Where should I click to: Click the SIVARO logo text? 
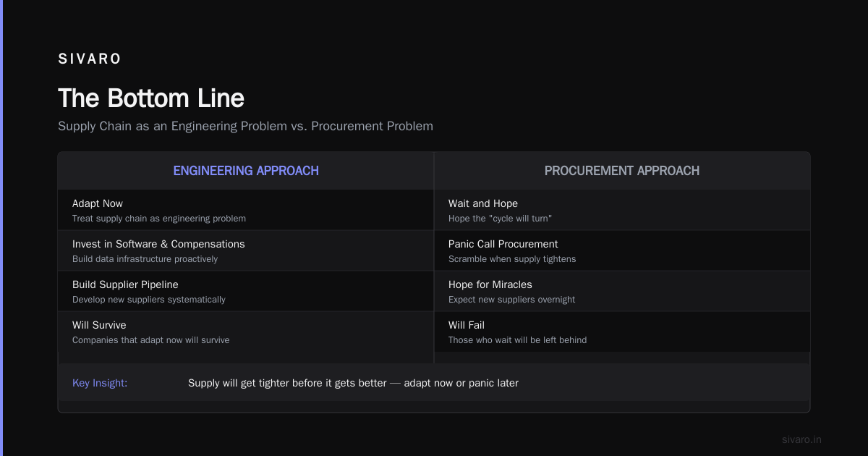coord(90,59)
